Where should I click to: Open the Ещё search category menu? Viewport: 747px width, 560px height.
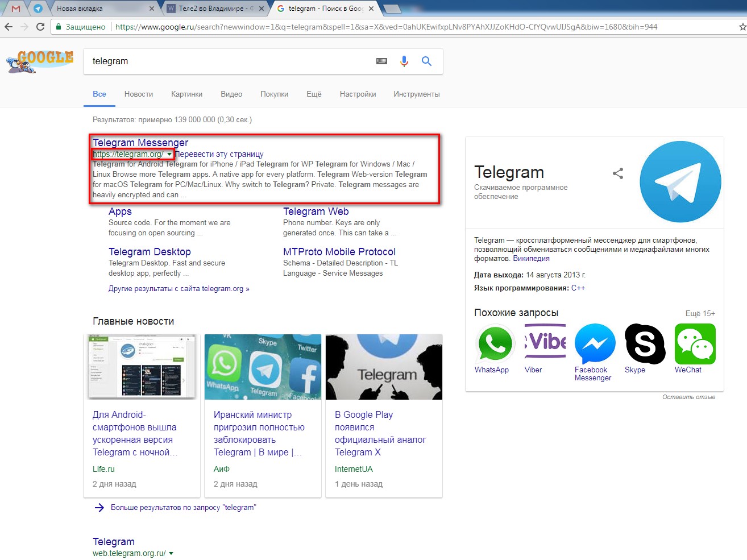(314, 94)
